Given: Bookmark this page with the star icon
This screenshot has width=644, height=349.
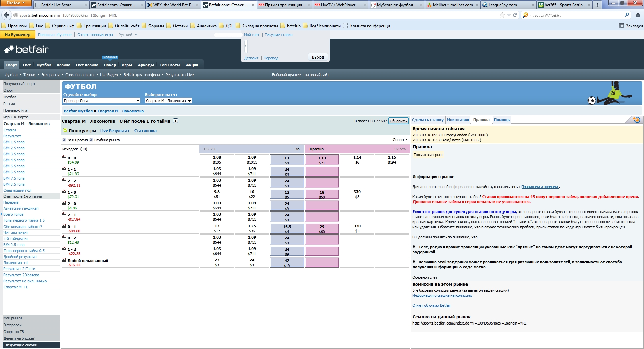Looking at the screenshot, I should click(x=502, y=15).
